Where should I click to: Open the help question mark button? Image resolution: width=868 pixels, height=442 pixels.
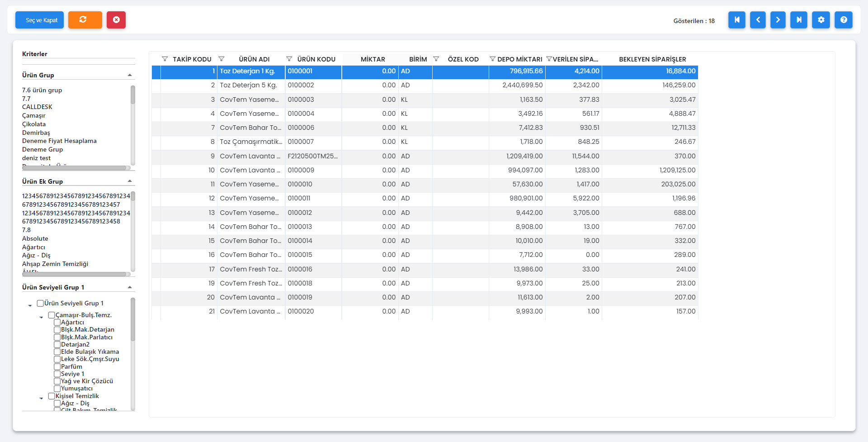pyautogui.click(x=843, y=20)
